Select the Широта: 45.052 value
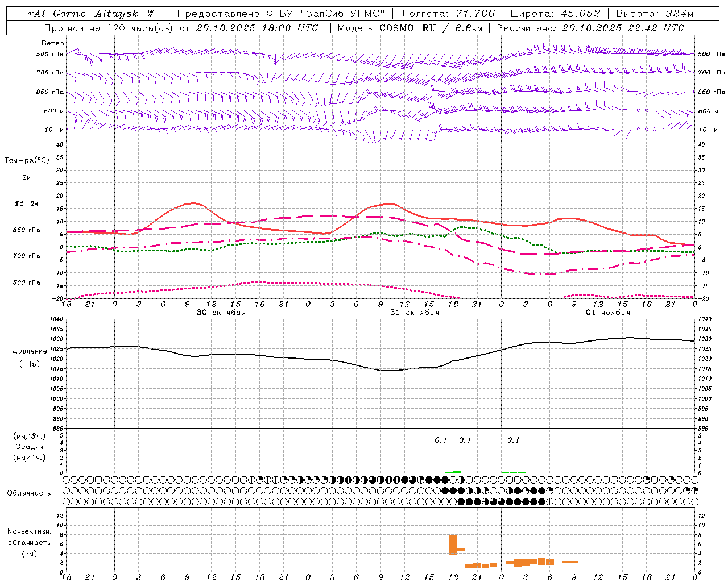The height and width of the screenshot is (582, 728). [x=555, y=14]
